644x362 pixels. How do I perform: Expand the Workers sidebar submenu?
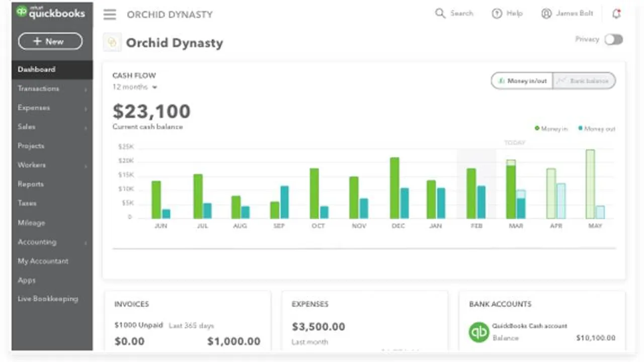coord(86,166)
